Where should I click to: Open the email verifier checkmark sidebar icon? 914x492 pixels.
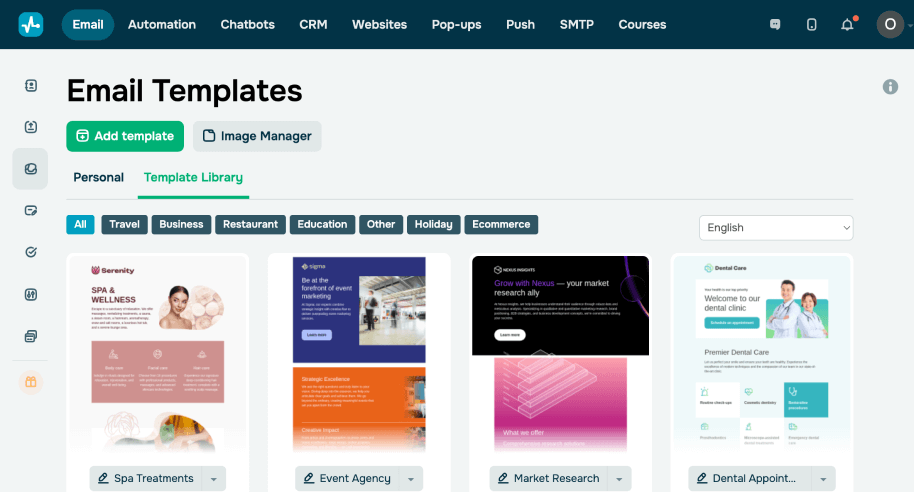31,252
